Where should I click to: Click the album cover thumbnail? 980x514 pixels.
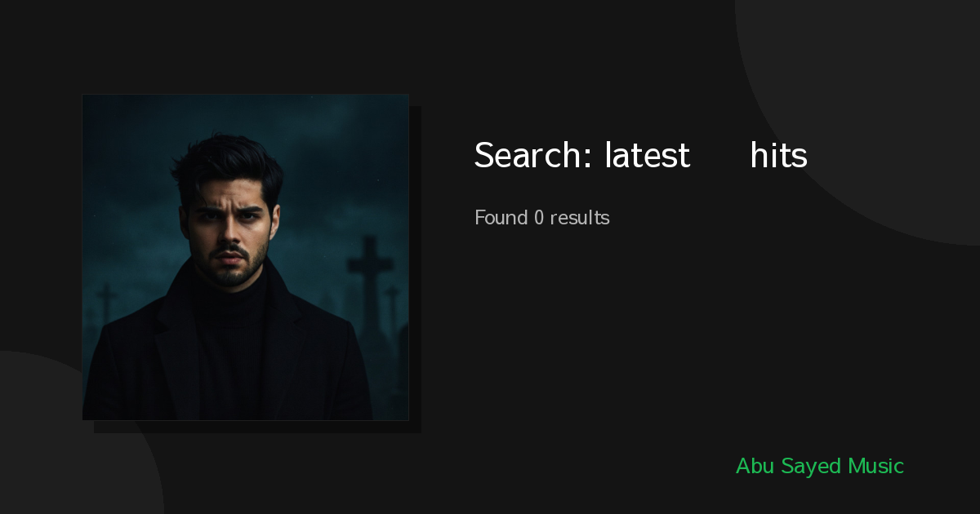point(245,257)
